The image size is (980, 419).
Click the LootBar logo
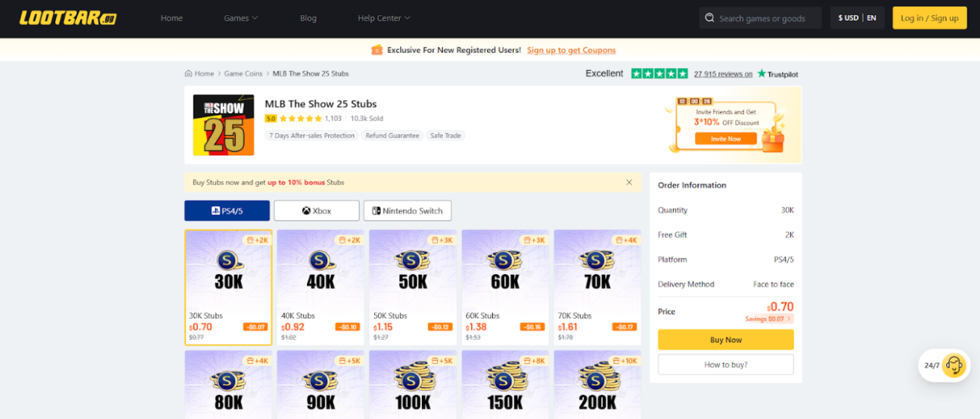pyautogui.click(x=67, y=18)
